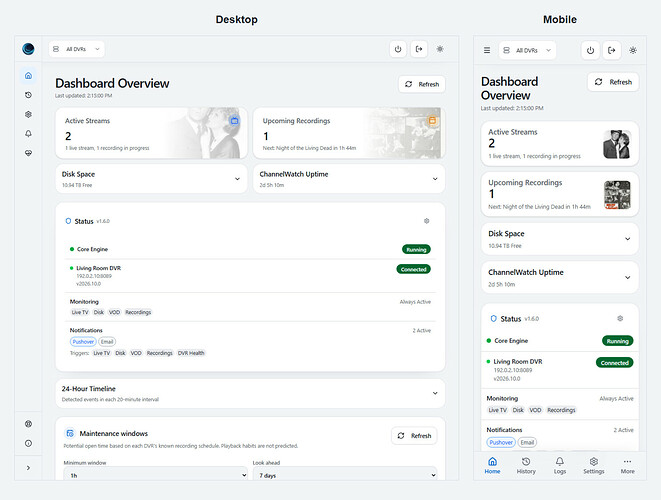661x500 pixels.
Task: Click Maintenance windows calendar icon
Action: pyautogui.click(x=70, y=433)
